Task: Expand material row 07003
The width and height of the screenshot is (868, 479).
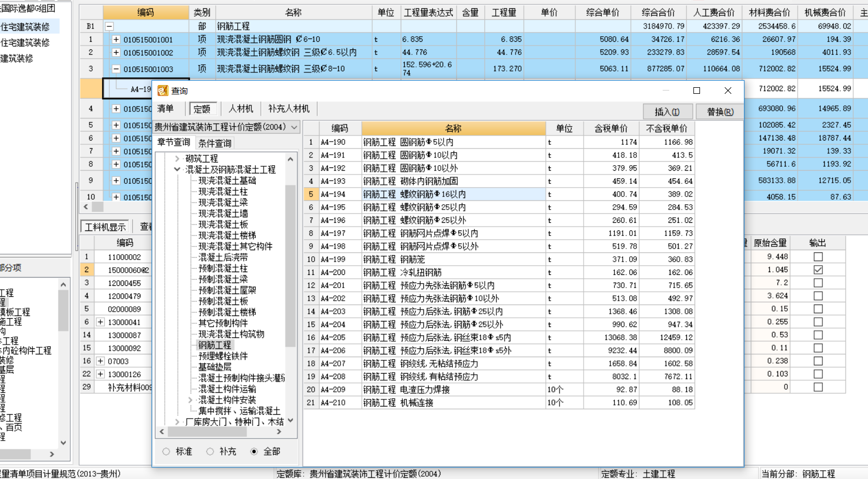Action: (100, 361)
